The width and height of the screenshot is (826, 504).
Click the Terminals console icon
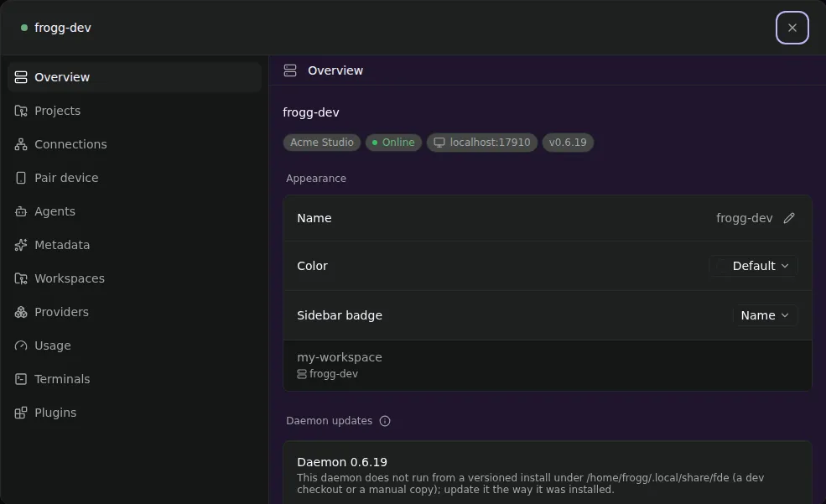tap(20, 379)
